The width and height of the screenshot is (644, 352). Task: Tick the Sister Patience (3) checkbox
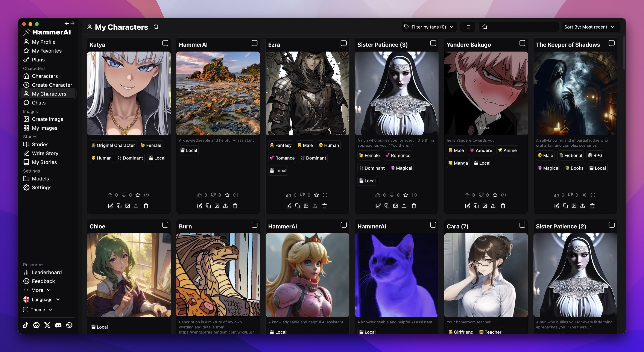tap(433, 43)
